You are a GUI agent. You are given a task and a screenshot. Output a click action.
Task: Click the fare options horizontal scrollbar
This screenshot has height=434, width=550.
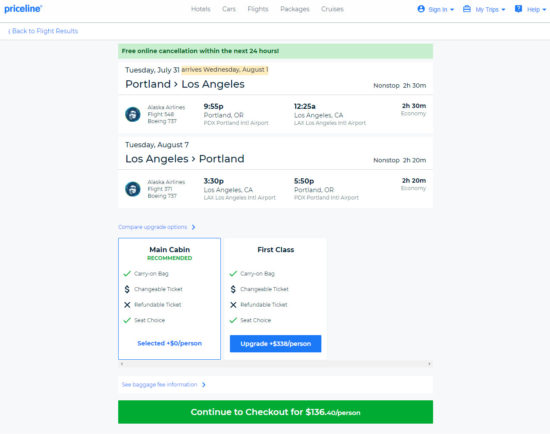(x=275, y=364)
